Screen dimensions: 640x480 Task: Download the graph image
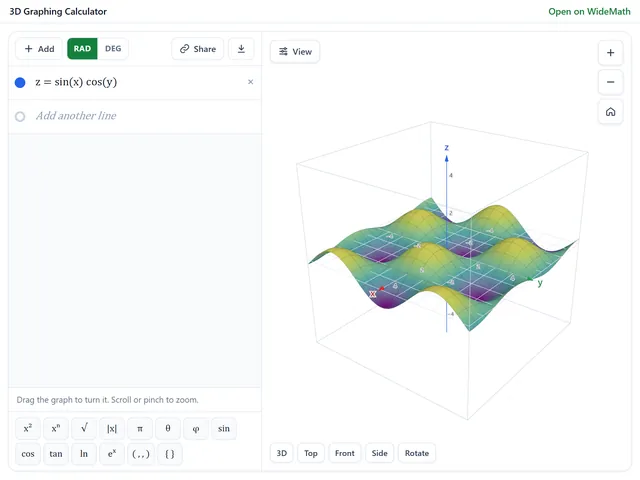click(x=241, y=49)
